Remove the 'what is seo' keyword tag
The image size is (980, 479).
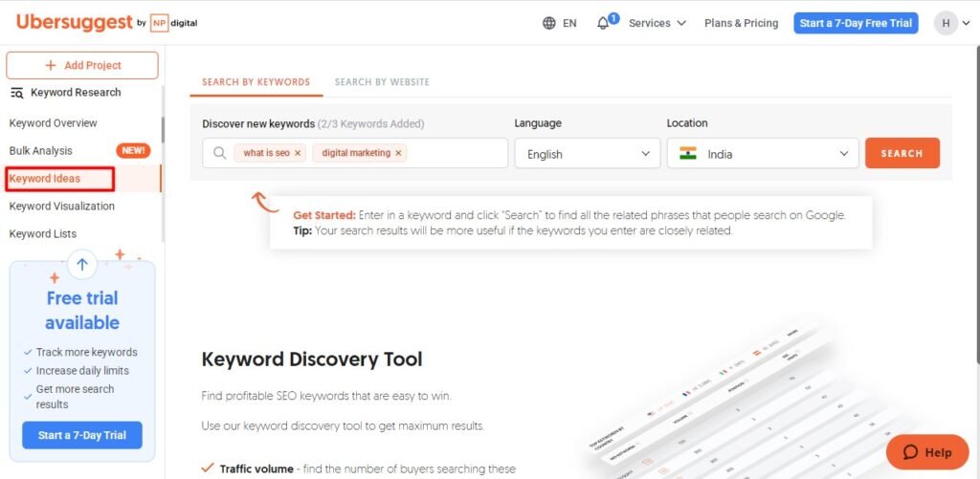point(298,153)
